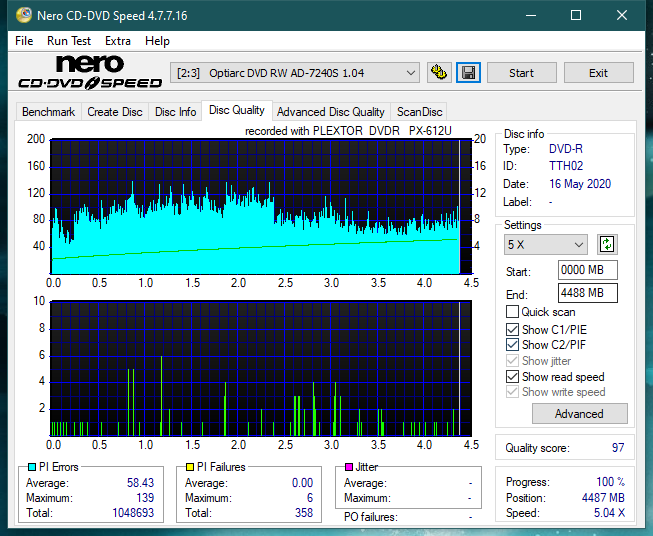This screenshot has width=653, height=536.
Task: Click PI Errors average 58.43
Action: (x=140, y=483)
